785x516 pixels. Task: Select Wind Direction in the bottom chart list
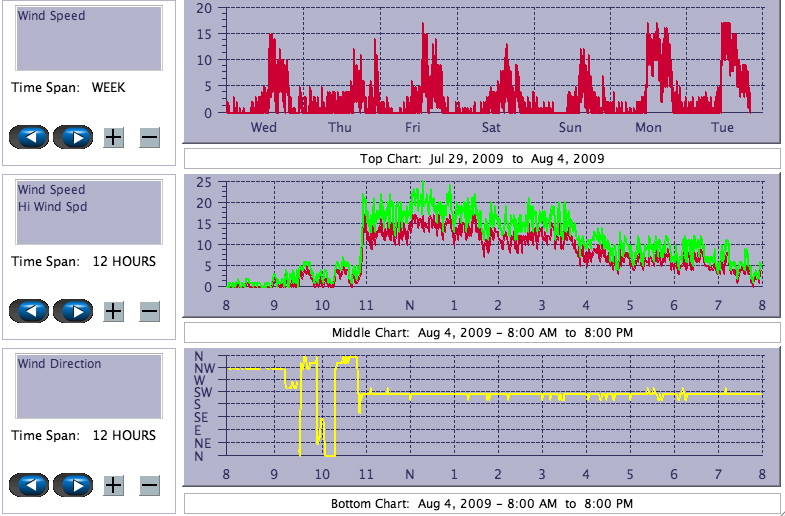pos(59,364)
